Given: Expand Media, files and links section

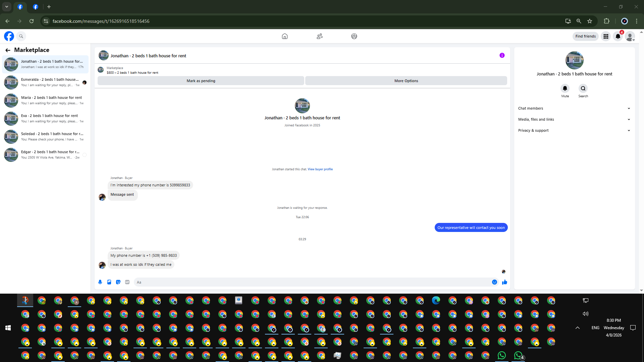Looking at the screenshot, I should 574,119.
